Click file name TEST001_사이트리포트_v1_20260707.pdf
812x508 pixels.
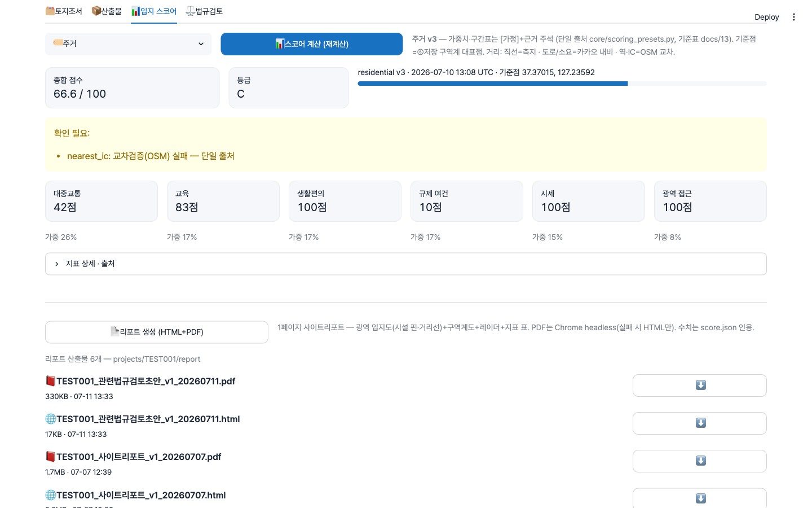(x=139, y=457)
